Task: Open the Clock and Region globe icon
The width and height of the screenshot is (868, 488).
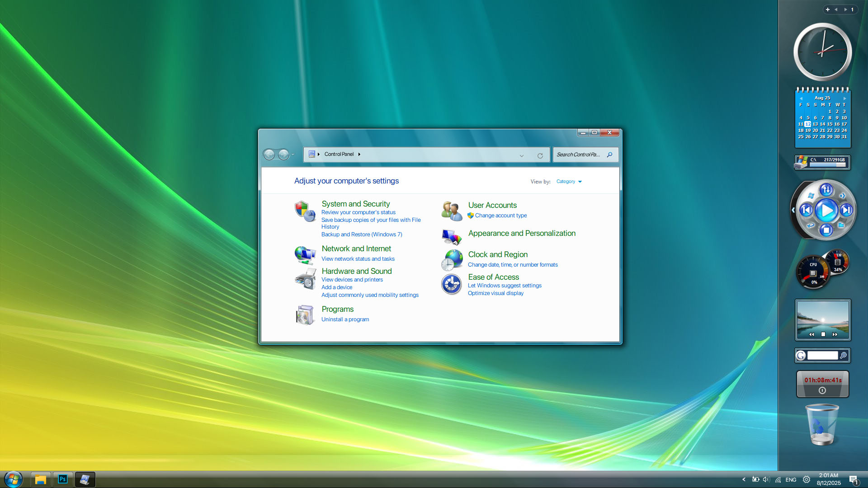Action: [452, 260]
